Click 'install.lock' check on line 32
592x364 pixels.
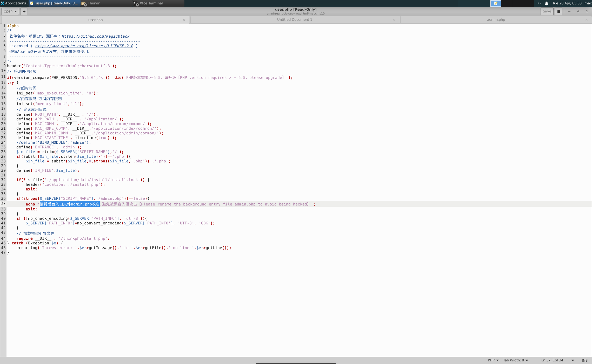(x=83, y=180)
